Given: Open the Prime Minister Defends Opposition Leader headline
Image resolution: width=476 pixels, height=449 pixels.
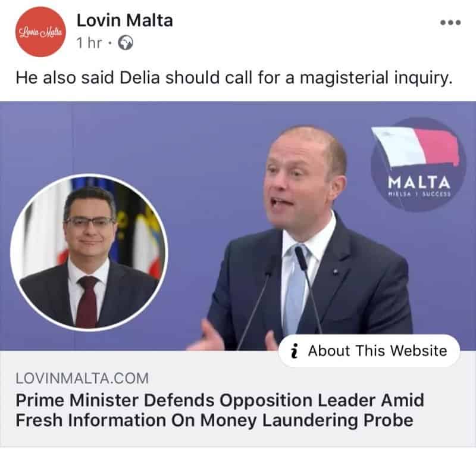Looking at the screenshot, I should [220, 410].
